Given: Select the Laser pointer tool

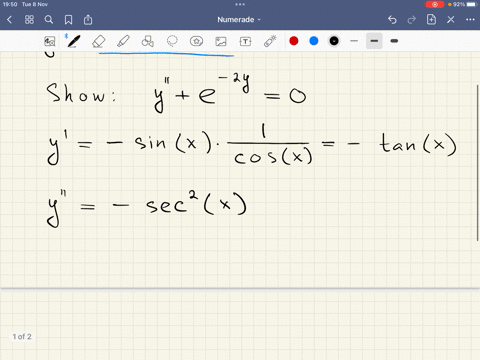Looking at the screenshot, I should pos(270,41).
